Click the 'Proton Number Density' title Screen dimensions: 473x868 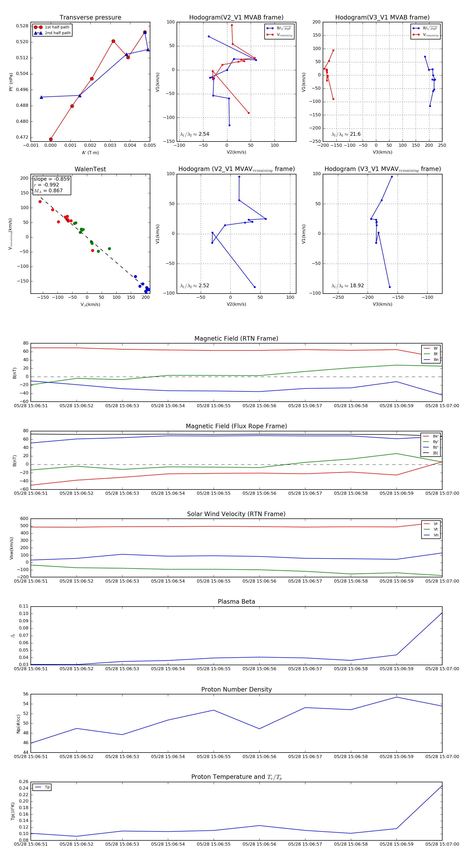click(x=236, y=689)
